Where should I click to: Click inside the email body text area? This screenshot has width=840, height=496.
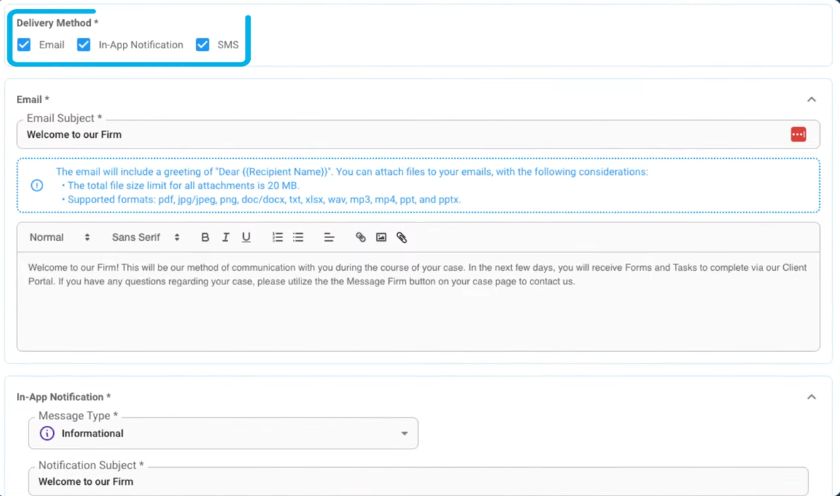coord(418,302)
